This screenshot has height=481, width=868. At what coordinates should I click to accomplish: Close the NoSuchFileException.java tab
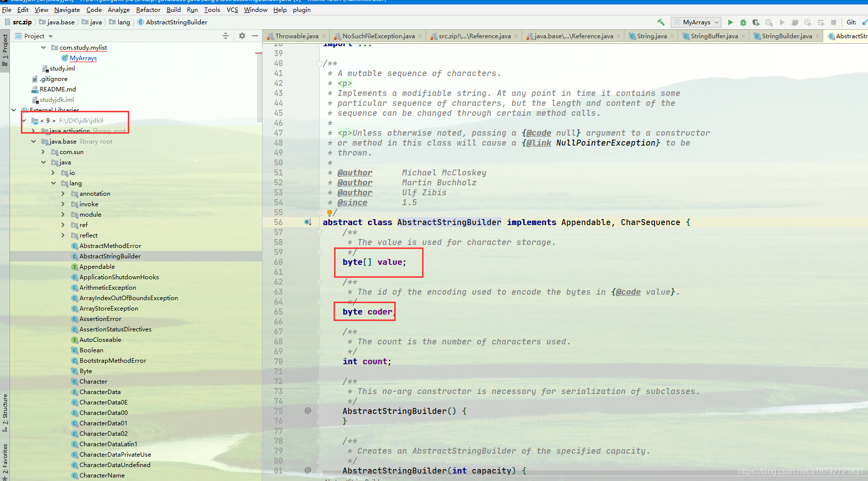[x=420, y=36]
